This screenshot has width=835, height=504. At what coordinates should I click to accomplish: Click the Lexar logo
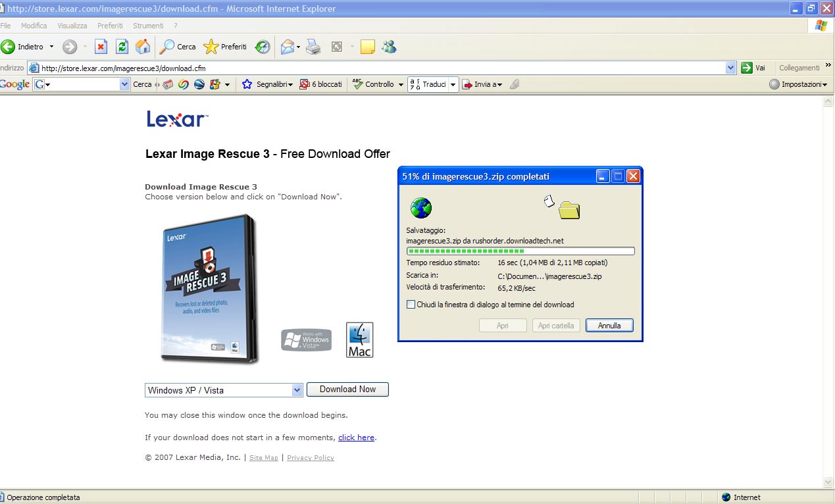[x=177, y=119]
